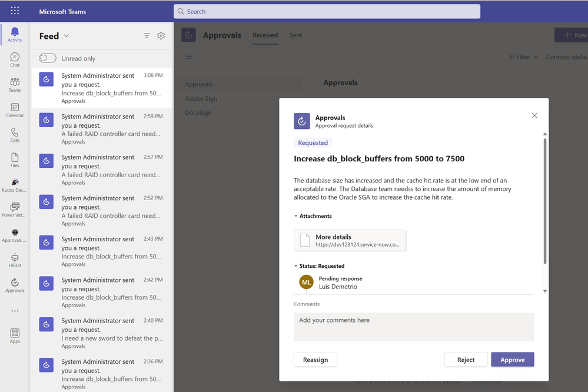Select Approvals in the side list

pyautogui.click(x=239, y=84)
